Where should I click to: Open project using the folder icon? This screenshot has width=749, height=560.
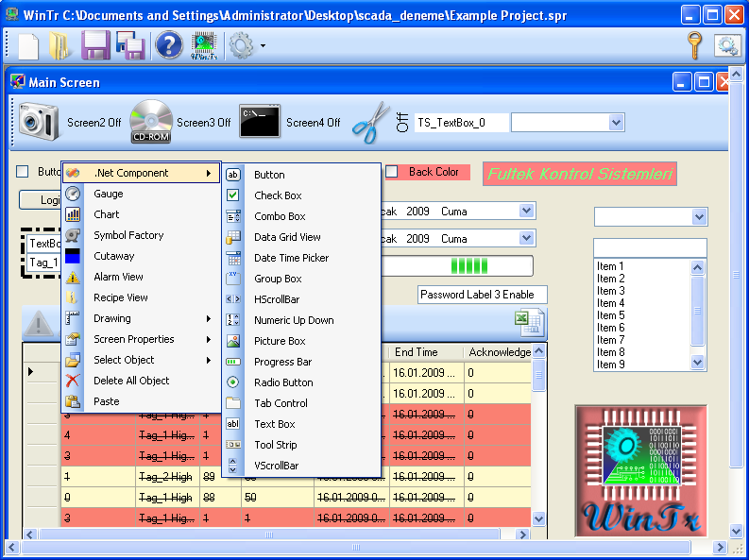pyautogui.click(x=60, y=45)
